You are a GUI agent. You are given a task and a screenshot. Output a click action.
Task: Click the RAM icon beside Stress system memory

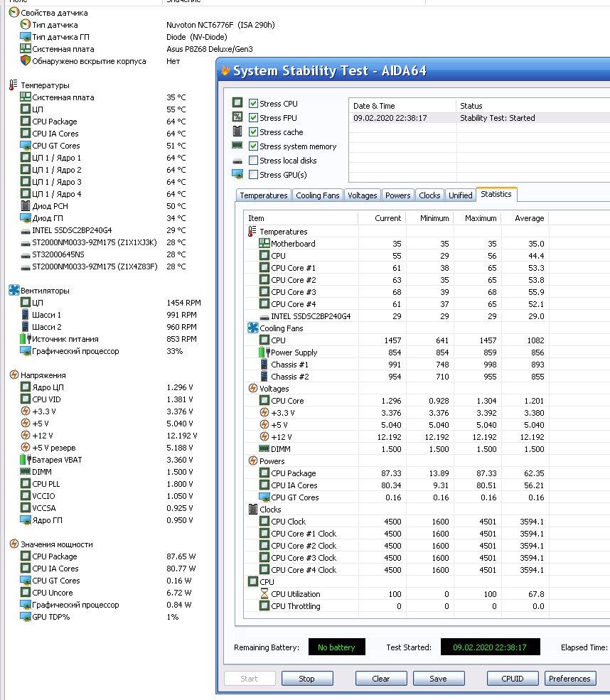(x=237, y=145)
